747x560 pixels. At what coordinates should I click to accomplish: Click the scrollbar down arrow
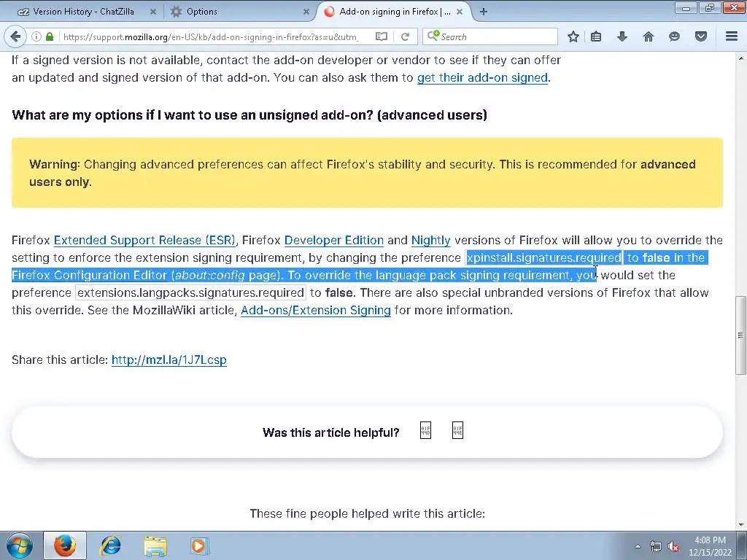(741, 525)
